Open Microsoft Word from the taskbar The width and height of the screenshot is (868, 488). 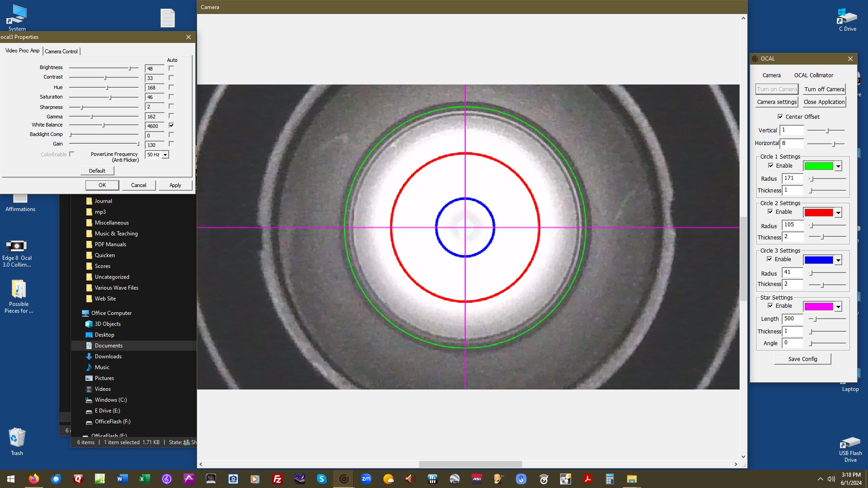[x=123, y=479]
